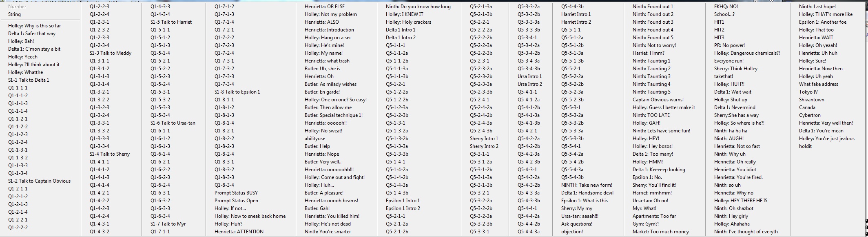Choose 'Delta 1: Safer that way'

(32, 34)
